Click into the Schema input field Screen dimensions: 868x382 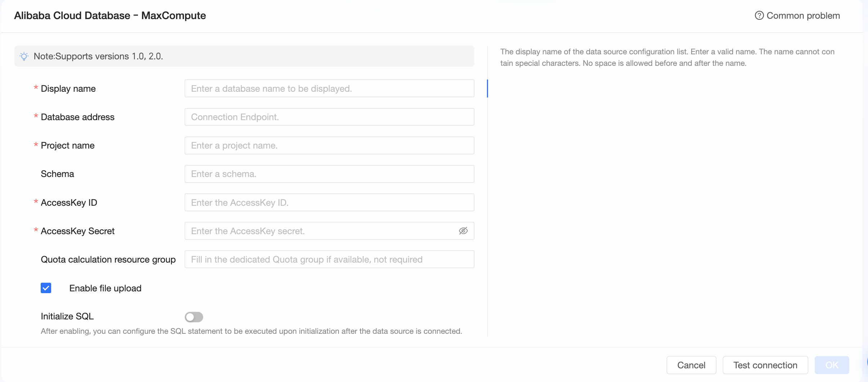(x=329, y=174)
